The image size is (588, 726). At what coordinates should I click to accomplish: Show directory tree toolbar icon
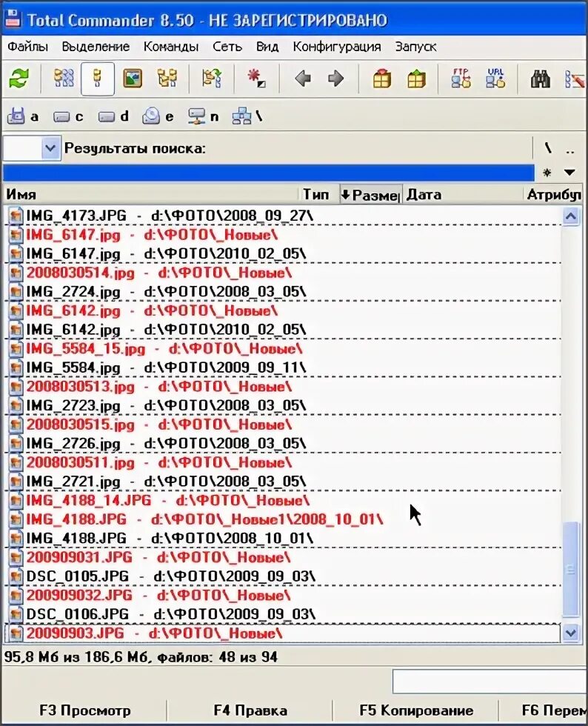pos(167,79)
